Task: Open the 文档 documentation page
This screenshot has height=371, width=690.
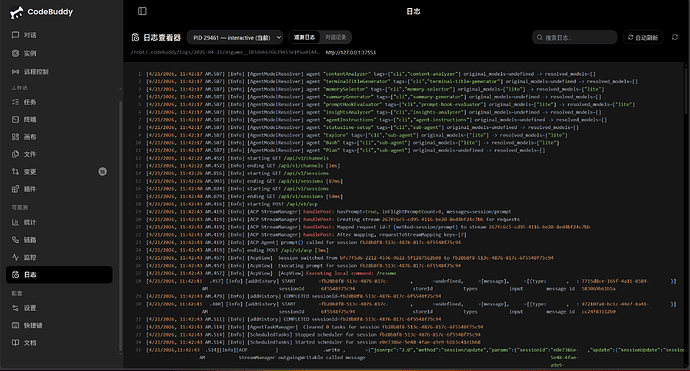Action: pos(59,342)
